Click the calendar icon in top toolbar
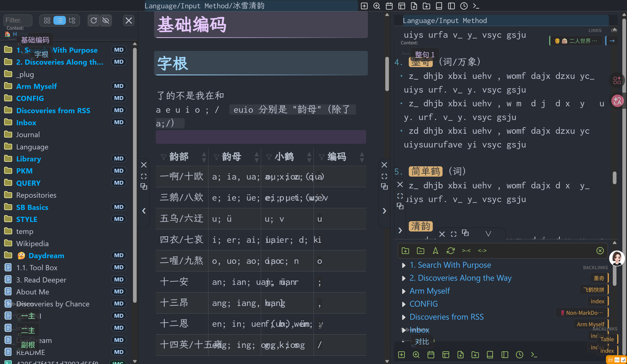627x364 pixels. pyautogui.click(x=389, y=6)
